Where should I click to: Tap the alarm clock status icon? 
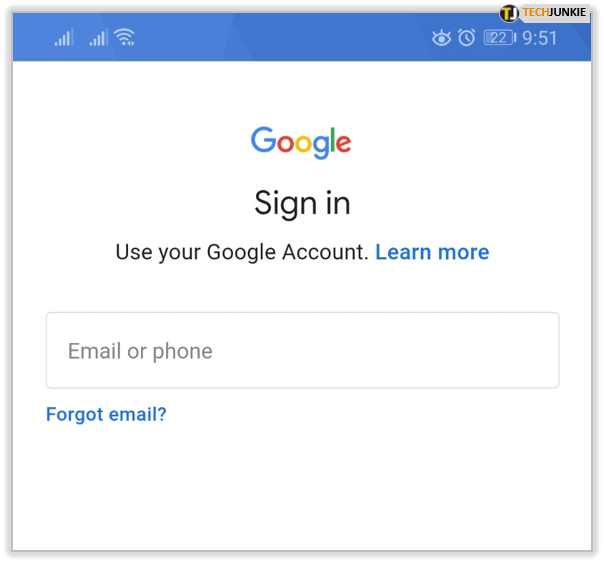(466, 38)
